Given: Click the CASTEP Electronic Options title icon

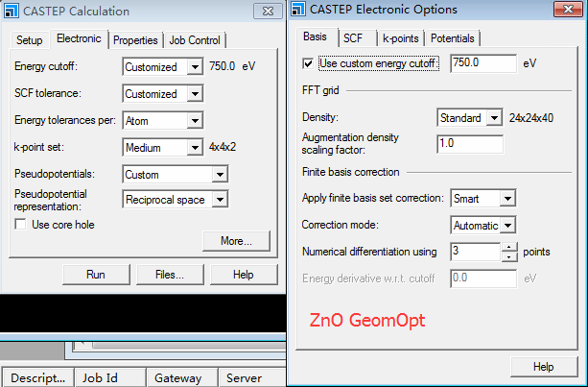Looking at the screenshot, I should click(x=298, y=9).
